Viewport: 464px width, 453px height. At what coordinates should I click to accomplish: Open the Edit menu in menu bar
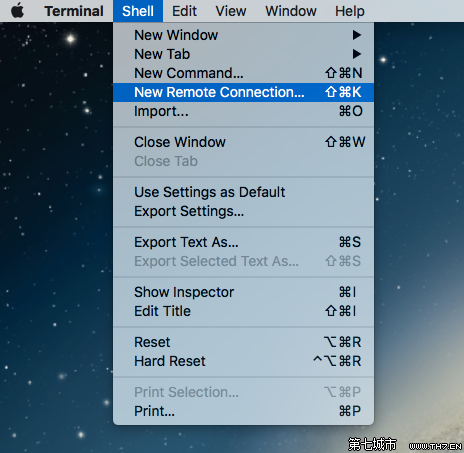184,11
